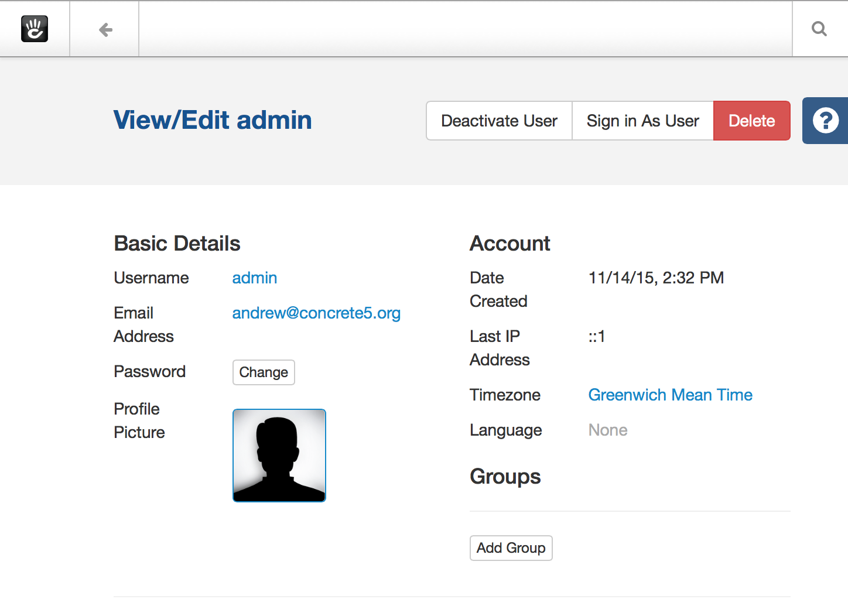This screenshot has height=616, width=848.
Task: Click Change next to Password
Action: [x=264, y=372]
